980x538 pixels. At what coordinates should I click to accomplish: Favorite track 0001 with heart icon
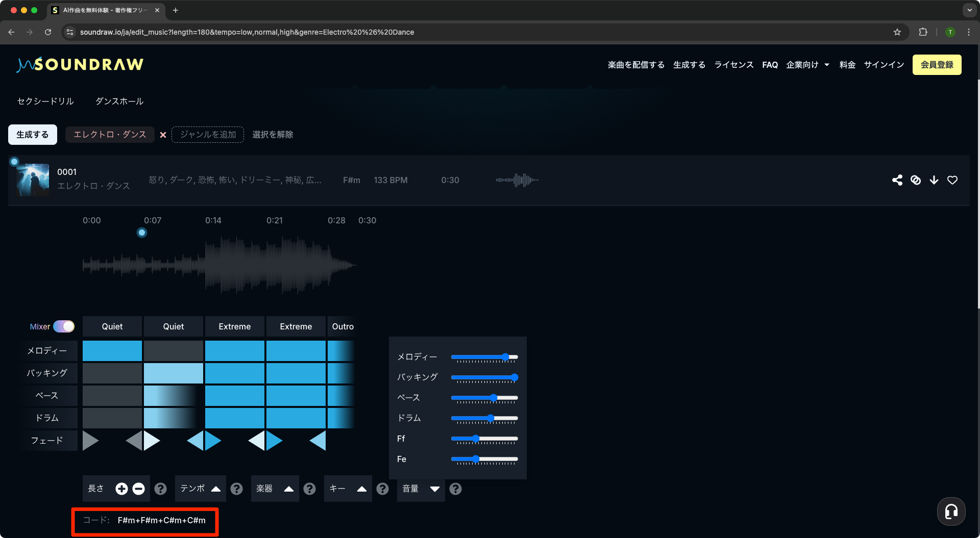(x=952, y=180)
